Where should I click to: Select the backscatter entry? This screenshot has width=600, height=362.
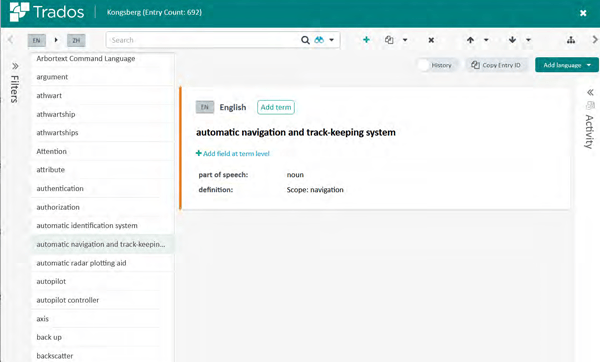pos(103,356)
